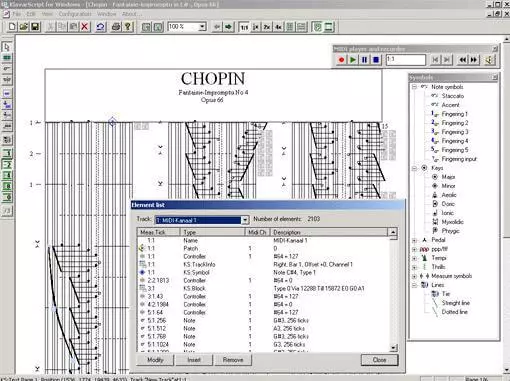Open the View menu
Screen dimensions: 510x381
pos(47,14)
